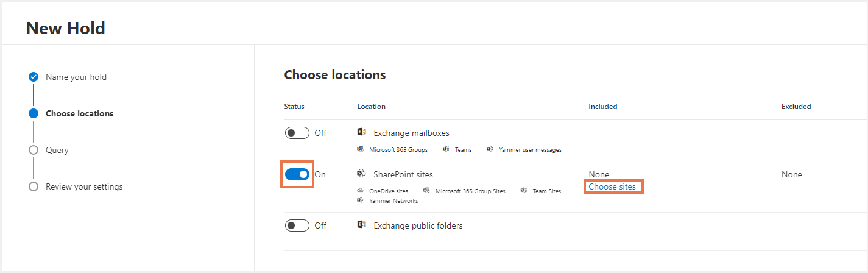This screenshot has height=273, width=868.
Task: Click the Exchange public folders icon
Action: [x=361, y=225]
